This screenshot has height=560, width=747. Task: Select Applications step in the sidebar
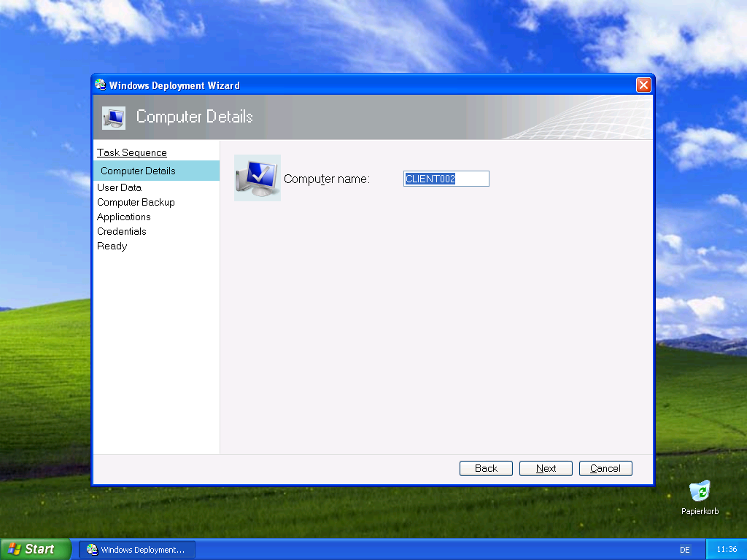point(124,217)
